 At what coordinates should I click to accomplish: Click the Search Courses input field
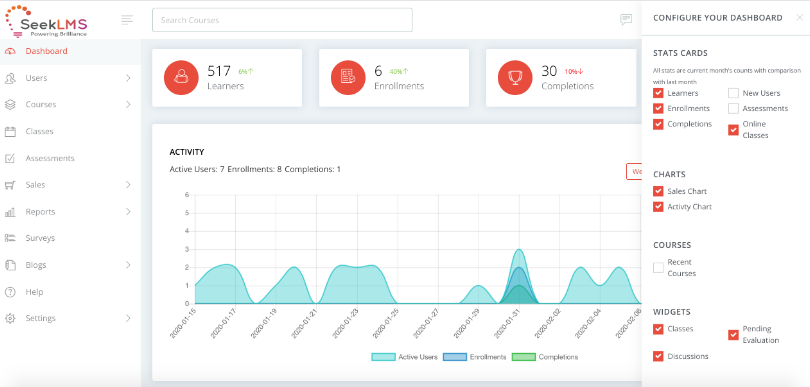pyautogui.click(x=282, y=20)
